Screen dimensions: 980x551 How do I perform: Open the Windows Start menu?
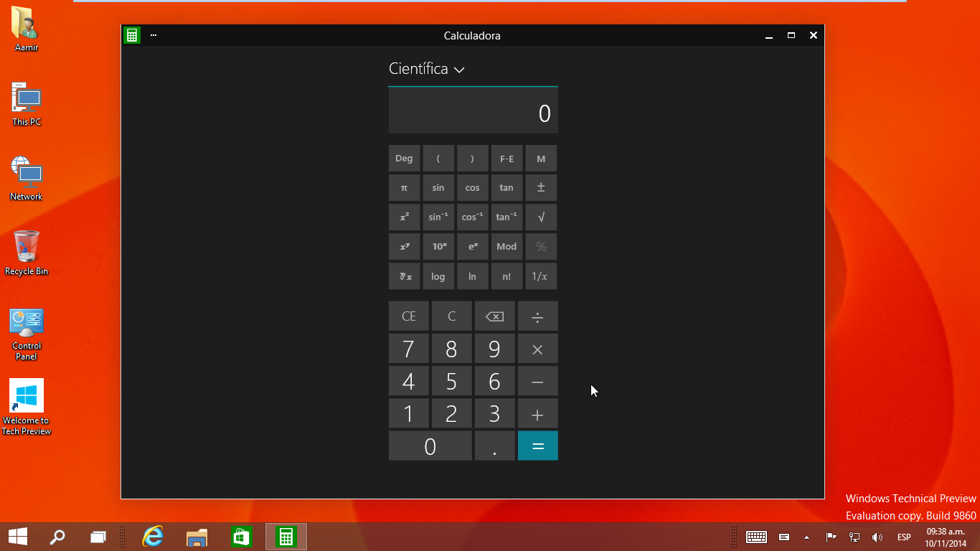coord(18,537)
